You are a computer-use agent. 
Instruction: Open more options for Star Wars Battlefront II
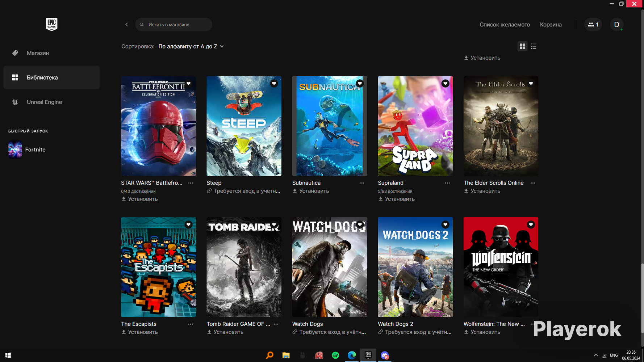[x=191, y=183]
